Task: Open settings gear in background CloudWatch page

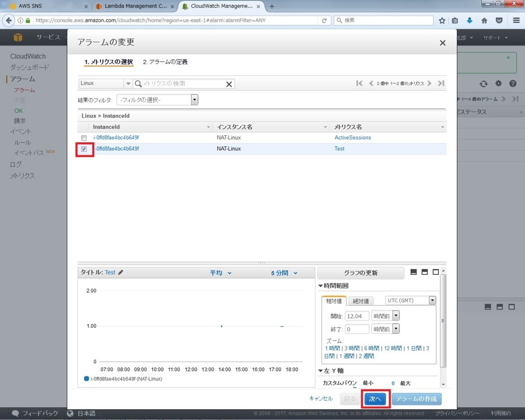Action: click(498, 84)
